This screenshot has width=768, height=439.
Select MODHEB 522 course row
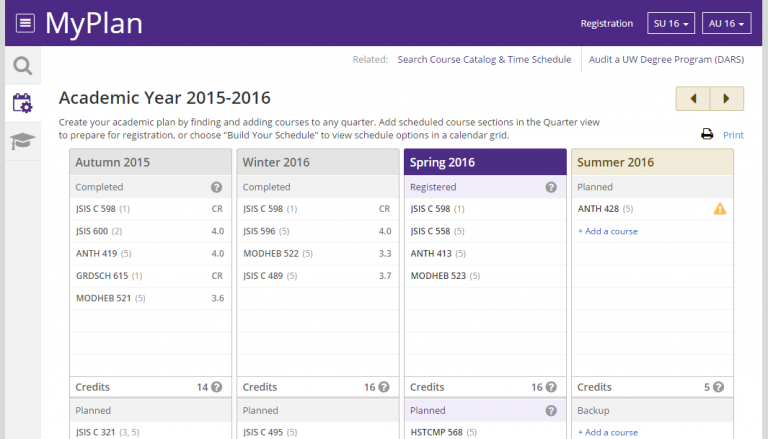318,253
